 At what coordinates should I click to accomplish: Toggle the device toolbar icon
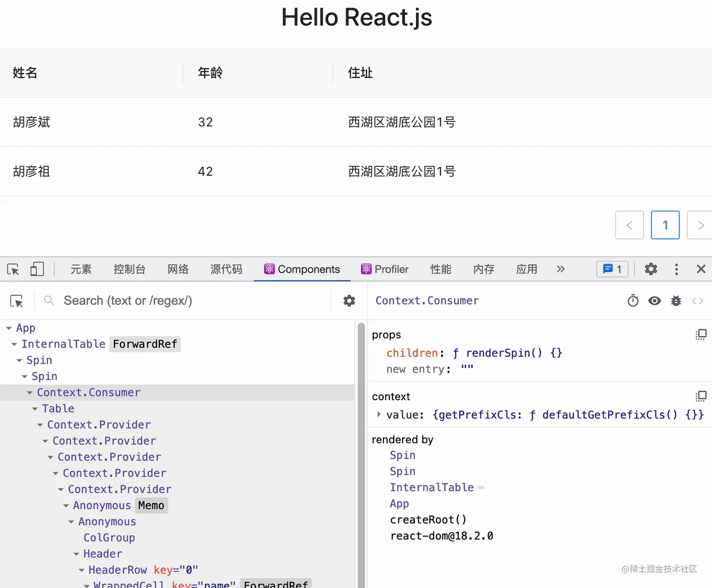pyautogui.click(x=37, y=269)
